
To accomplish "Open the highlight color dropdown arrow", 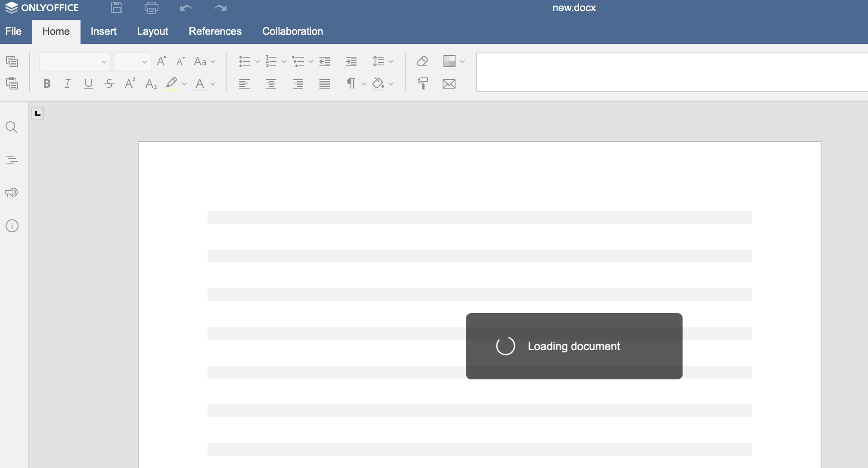I will click(184, 84).
